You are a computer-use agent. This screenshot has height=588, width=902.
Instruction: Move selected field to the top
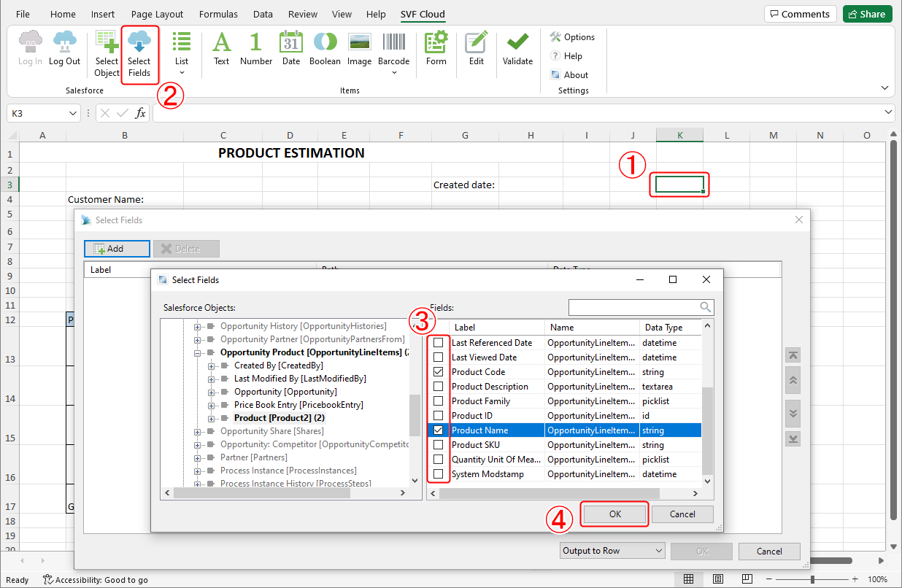click(x=793, y=355)
